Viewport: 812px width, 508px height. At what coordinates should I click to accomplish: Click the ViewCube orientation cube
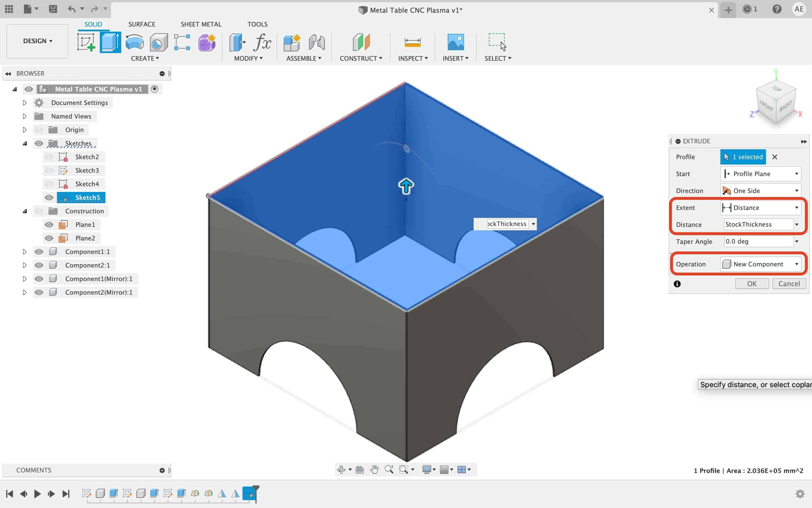776,102
